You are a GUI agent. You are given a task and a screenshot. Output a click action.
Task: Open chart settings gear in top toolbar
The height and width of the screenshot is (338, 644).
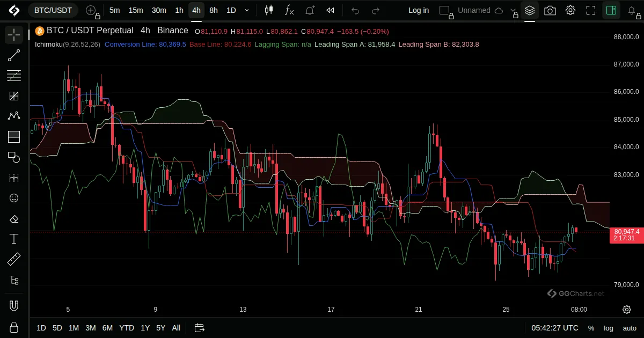570,10
